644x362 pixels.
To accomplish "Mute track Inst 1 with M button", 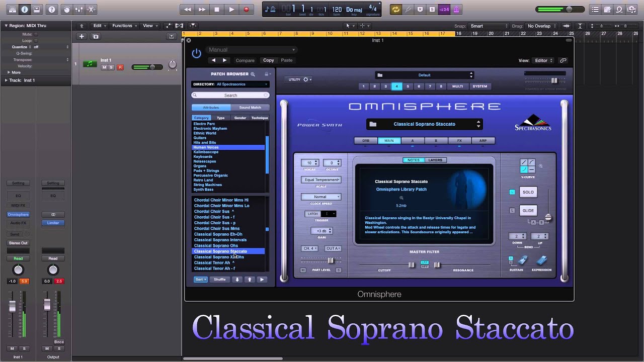I will click(105, 67).
